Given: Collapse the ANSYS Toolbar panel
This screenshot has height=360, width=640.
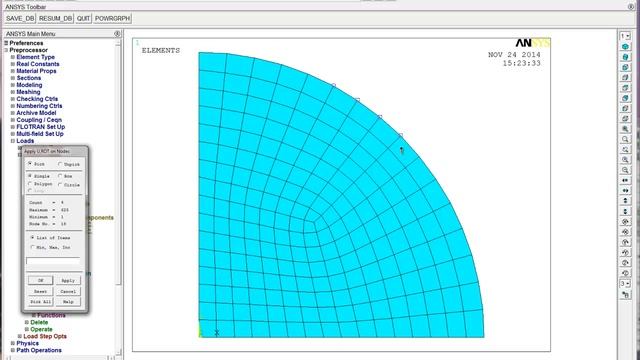Looking at the screenshot, I should click(x=631, y=7).
